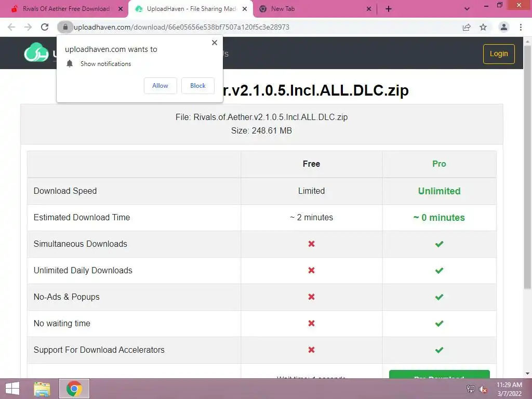
Task: Open the Windows Start menu
Action: (12, 389)
